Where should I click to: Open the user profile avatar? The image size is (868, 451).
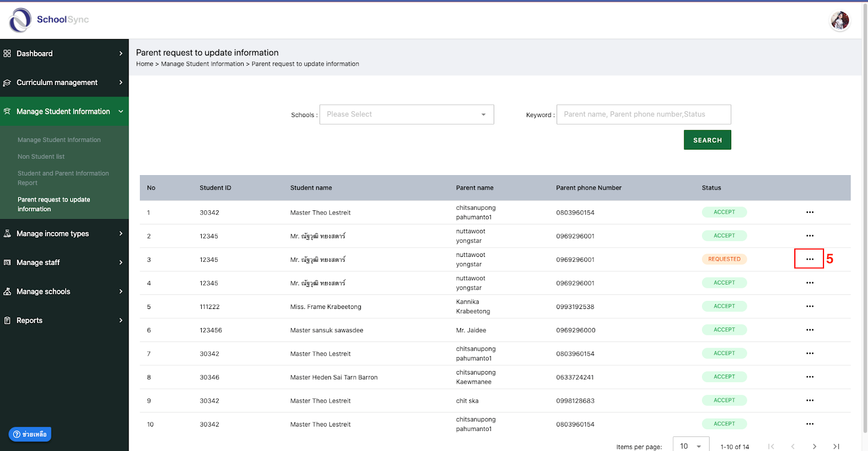click(840, 21)
